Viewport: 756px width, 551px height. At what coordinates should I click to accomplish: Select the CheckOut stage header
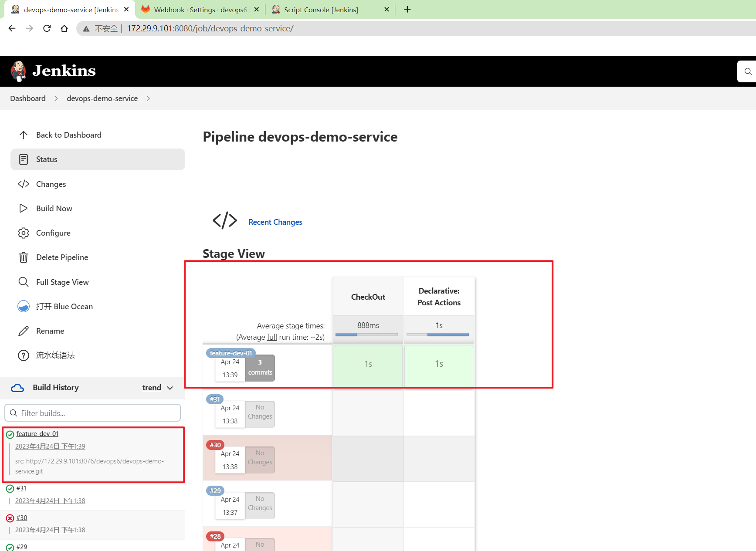pos(368,297)
